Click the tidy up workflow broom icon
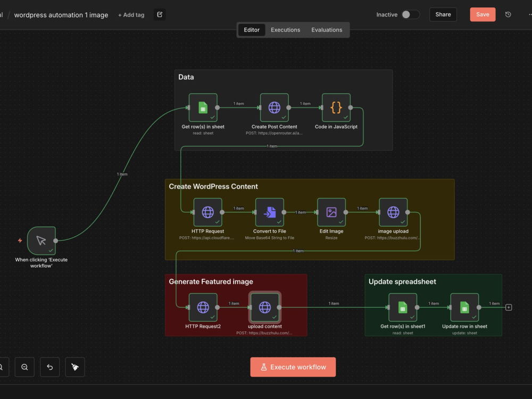 [x=75, y=367]
